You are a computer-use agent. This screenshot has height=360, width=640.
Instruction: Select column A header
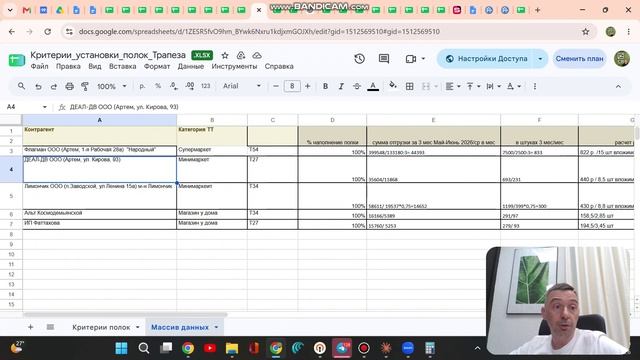click(100, 120)
